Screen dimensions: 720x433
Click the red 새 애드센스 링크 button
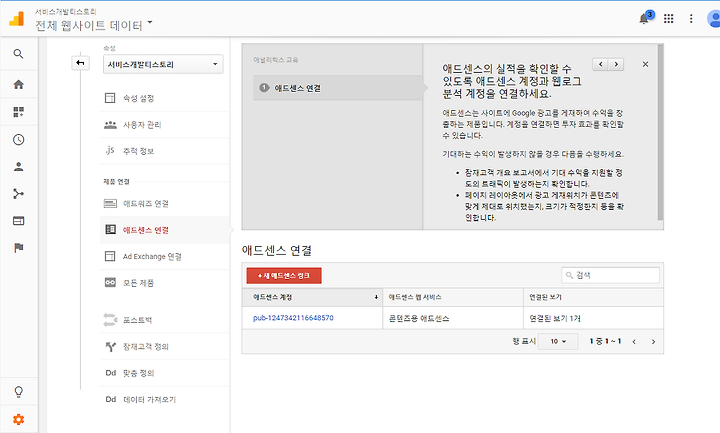click(284, 276)
